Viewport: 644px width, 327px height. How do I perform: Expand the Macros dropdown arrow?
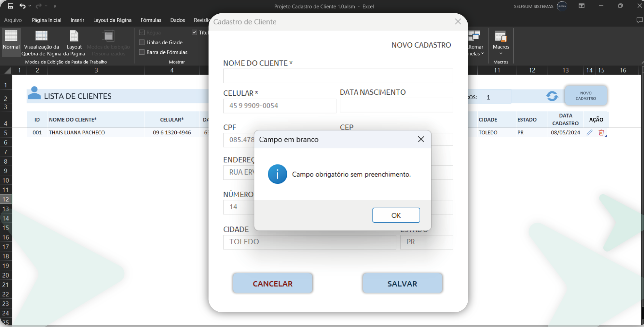pos(501,53)
